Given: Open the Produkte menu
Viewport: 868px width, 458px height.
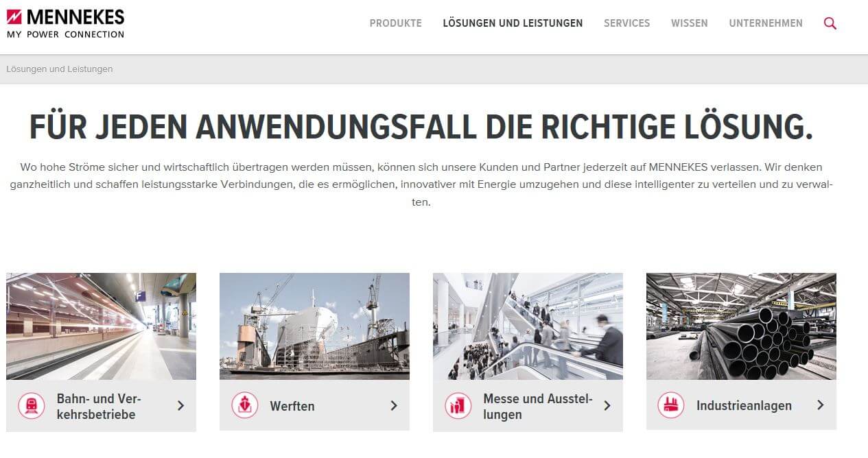Looking at the screenshot, I should 396,23.
